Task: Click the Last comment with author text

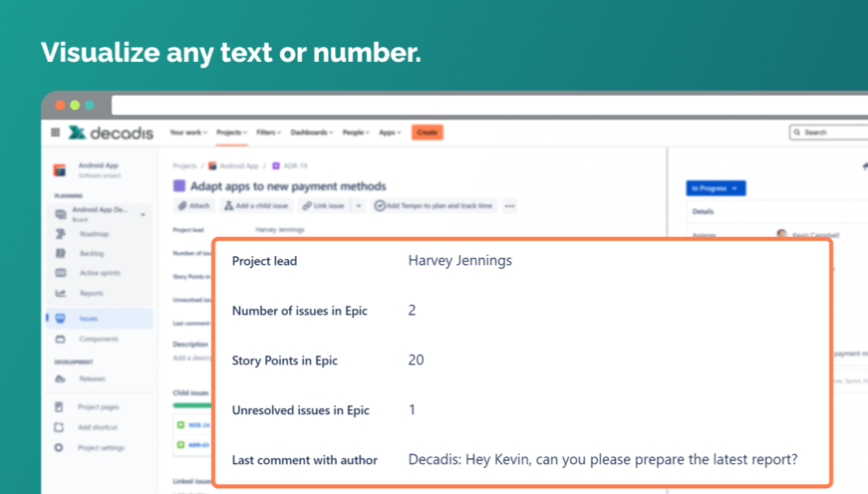Action: point(603,459)
